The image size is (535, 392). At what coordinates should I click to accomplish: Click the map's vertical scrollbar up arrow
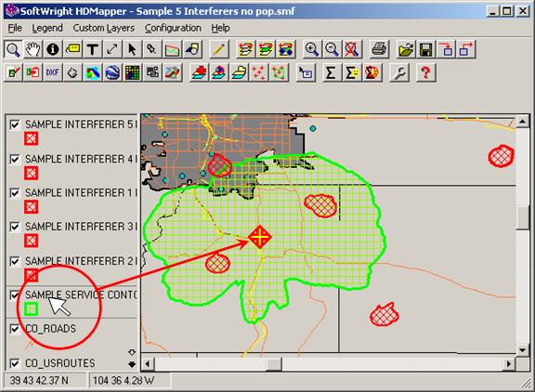[522, 121]
